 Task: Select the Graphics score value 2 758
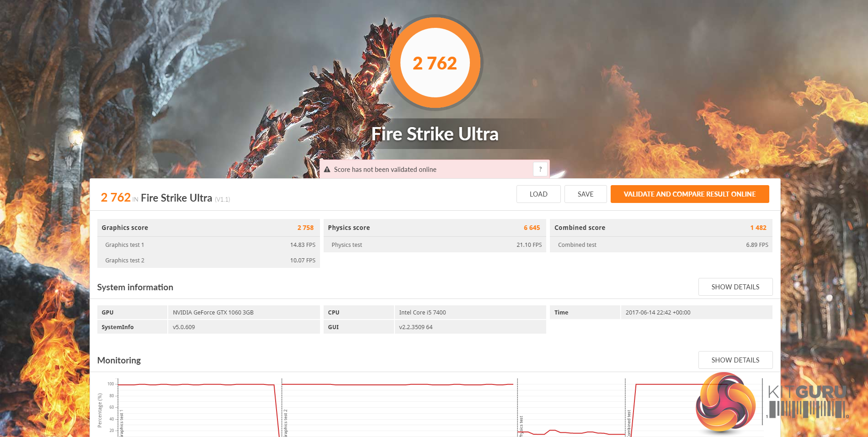(305, 228)
